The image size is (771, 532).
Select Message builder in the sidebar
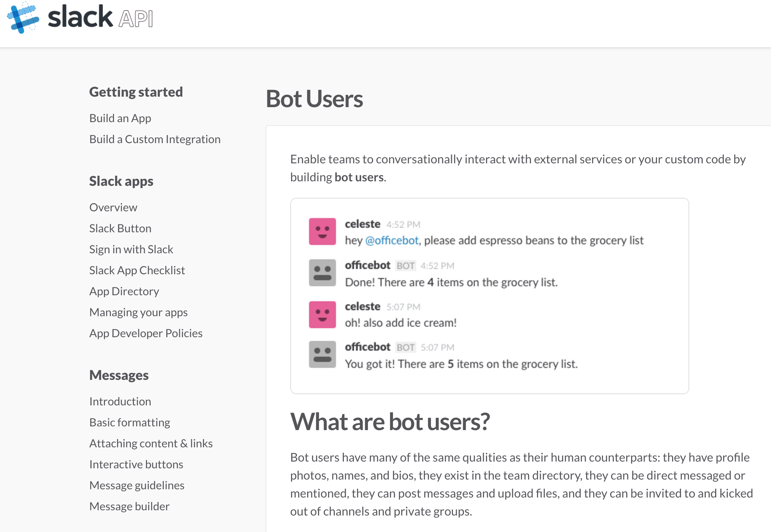point(129,506)
